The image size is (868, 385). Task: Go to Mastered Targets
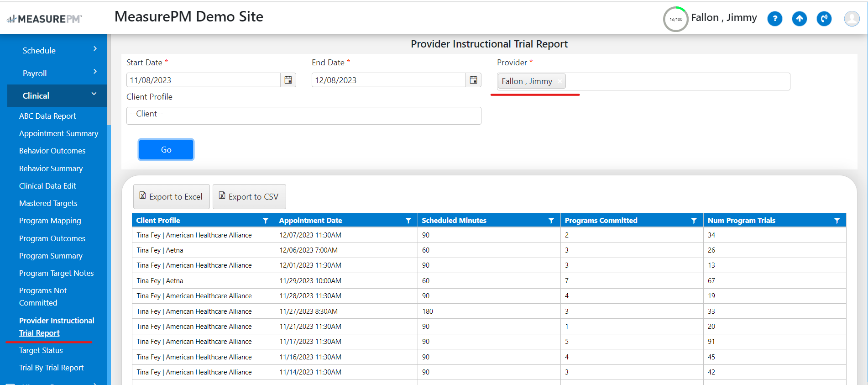click(x=48, y=203)
